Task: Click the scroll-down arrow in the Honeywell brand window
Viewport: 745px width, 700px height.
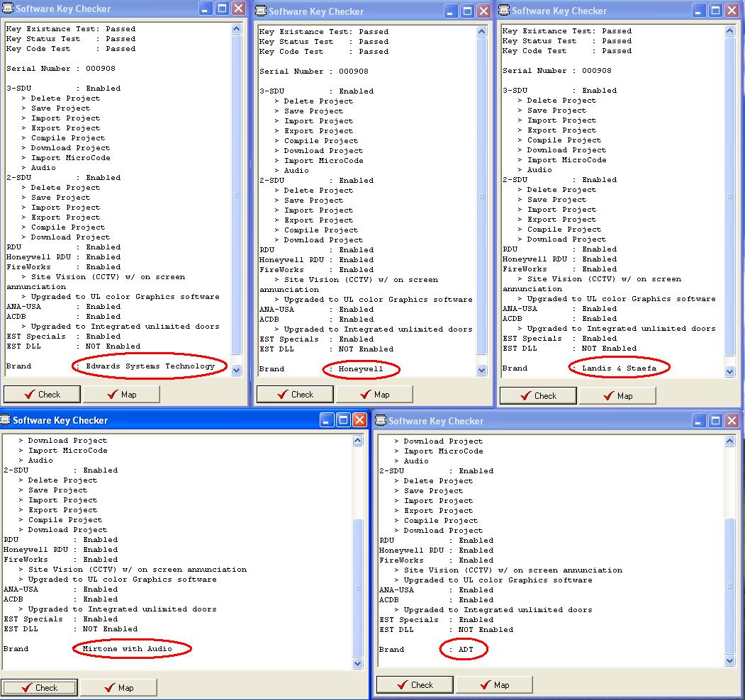Action: tap(482, 371)
